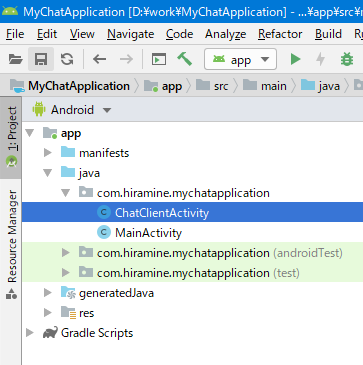This screenshot has width=363, height=365.
Task: Collapse the app module node
Action: (30, 133)
